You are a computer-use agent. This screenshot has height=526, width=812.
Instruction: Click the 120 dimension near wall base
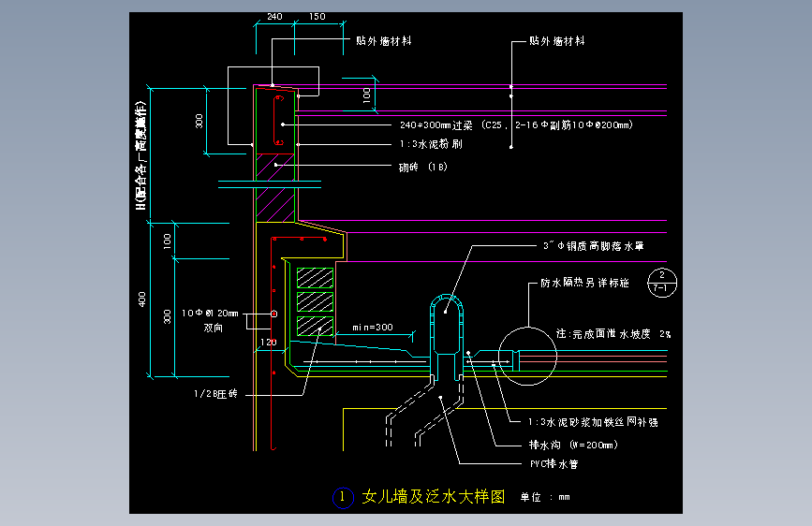point(268,343)
